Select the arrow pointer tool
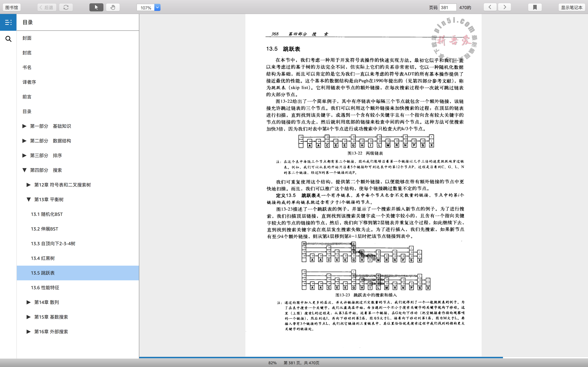 (x=96, y=7)
